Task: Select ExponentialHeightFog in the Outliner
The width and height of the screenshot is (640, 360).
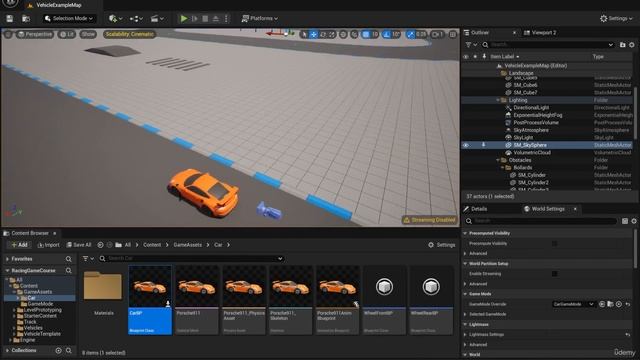Action: [x=538, y=115]
